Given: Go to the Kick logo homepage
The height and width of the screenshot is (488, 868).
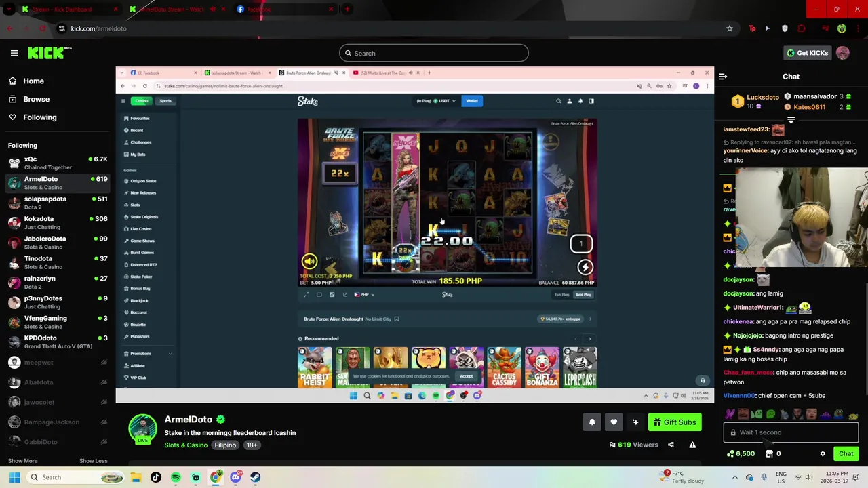Looking at the screenshot, I should (49, 53).
